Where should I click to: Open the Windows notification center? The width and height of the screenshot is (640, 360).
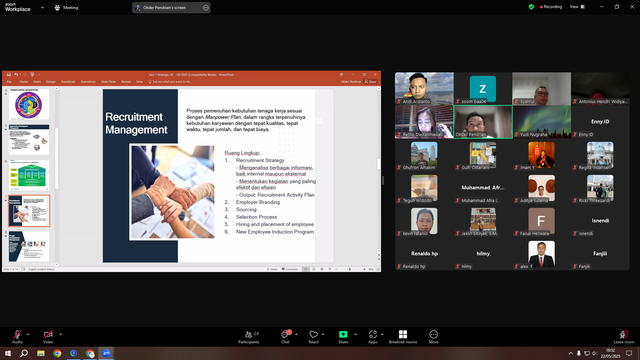(629, 353)
